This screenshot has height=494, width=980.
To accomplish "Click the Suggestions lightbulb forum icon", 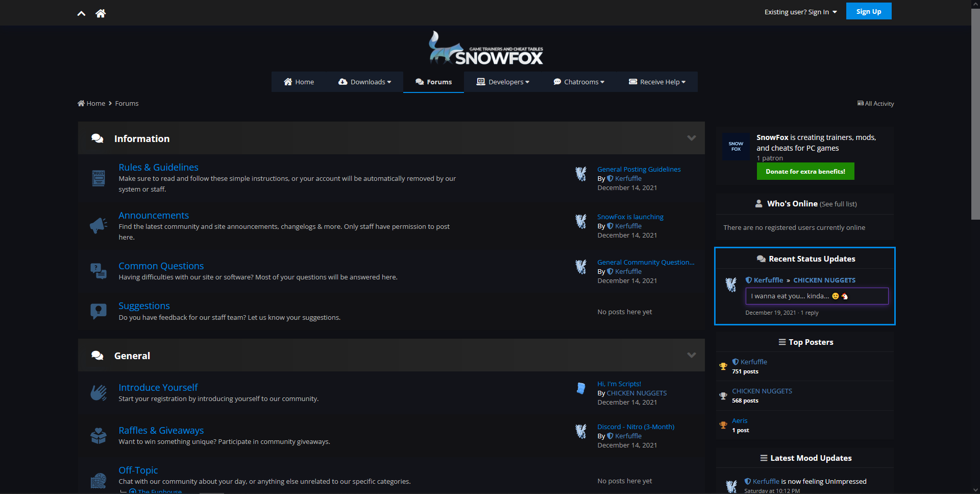I will tap(99, 311).
